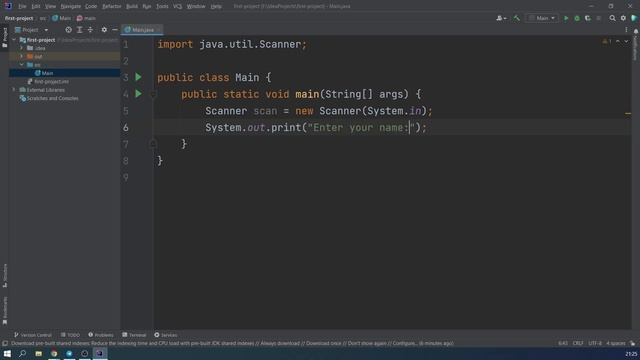640x360 pixels.
Task: Open Notifications bell on right edge
Action: pyautogui.click(x=636, y=31)
